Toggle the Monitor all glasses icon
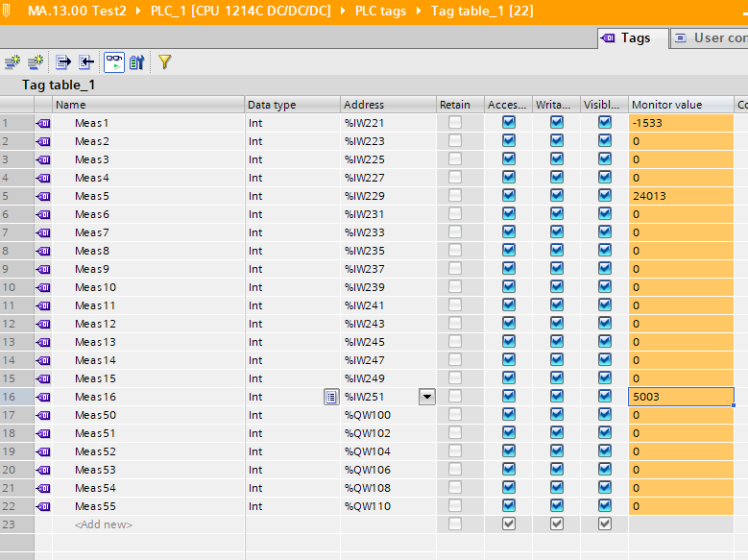This screenshot has width=748, height=560. click(114, 62)
